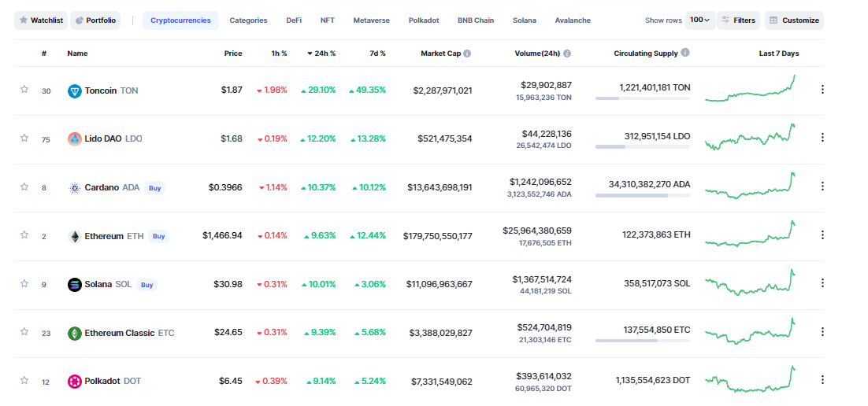
Task: Open the three-dot menu for Solana
Action: pos(822,282)
